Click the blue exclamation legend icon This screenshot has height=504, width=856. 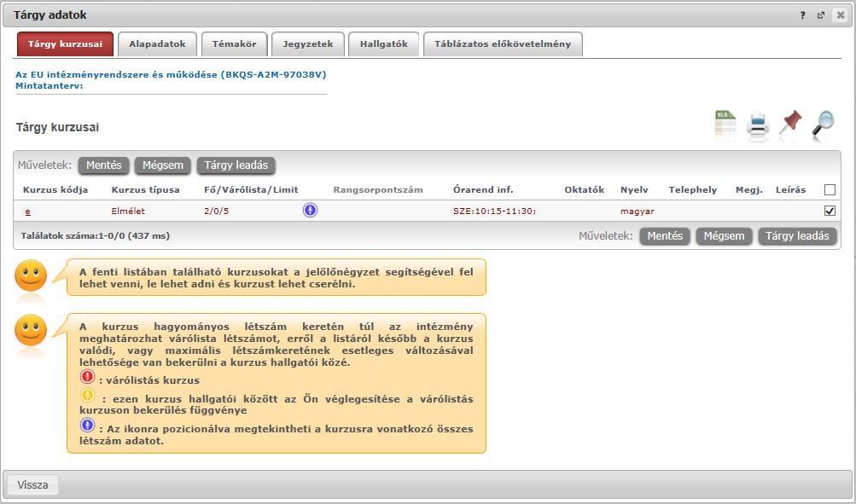coord(87,425)
